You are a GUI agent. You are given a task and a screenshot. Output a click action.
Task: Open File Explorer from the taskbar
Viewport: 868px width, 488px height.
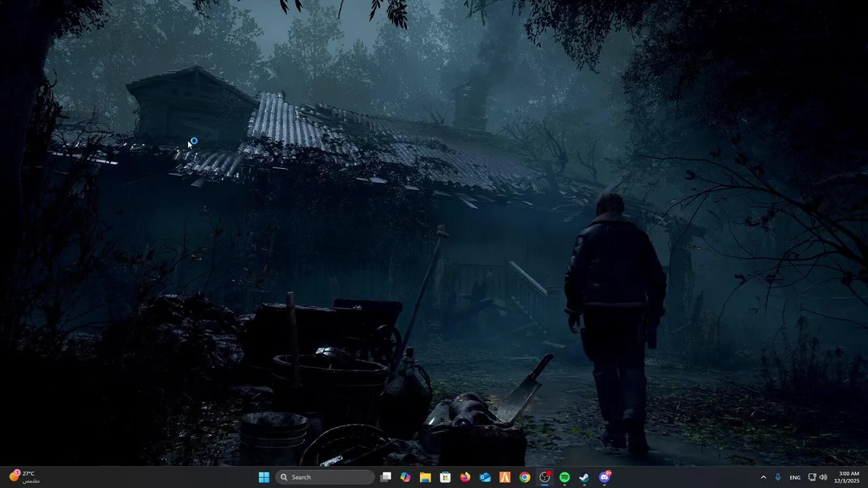tap(425, 477)
